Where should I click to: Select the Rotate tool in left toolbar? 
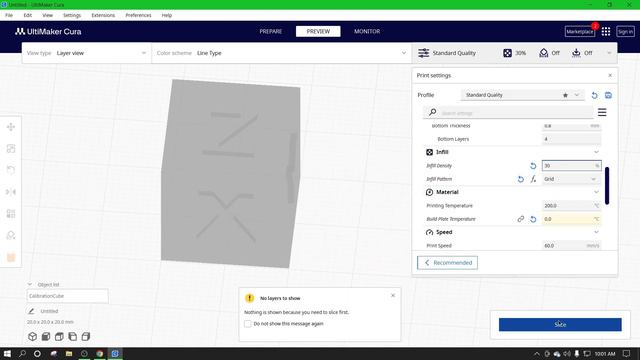pyautogui.click(x=11, y=170)
